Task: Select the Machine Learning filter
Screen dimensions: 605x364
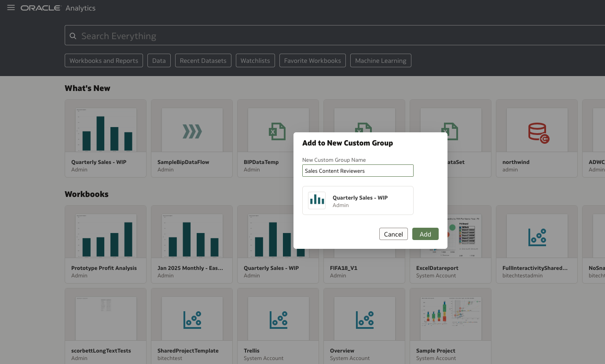Action: coord(381,61)
